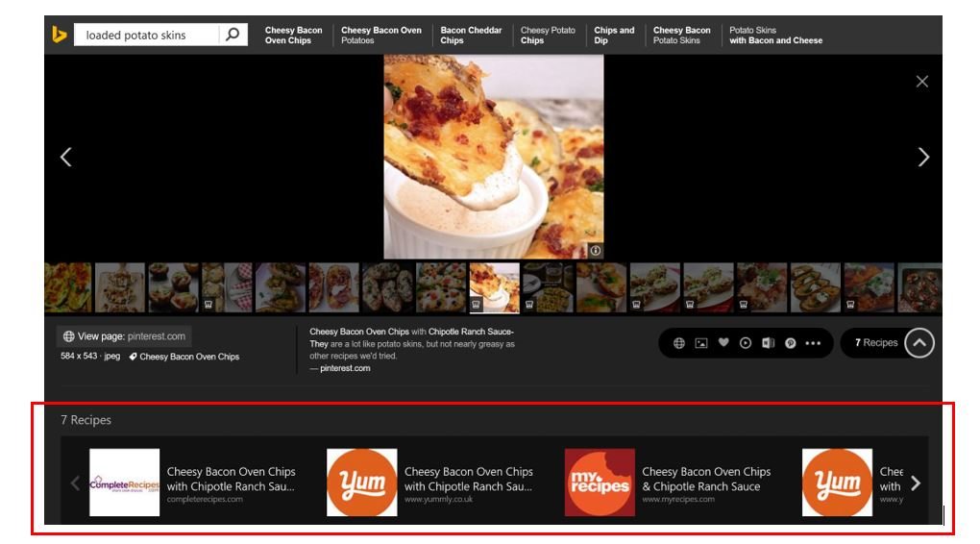Click the search magnifier icon
This screenshot has width=980, height=544.
pyautogui.click(x=233, y=35)
